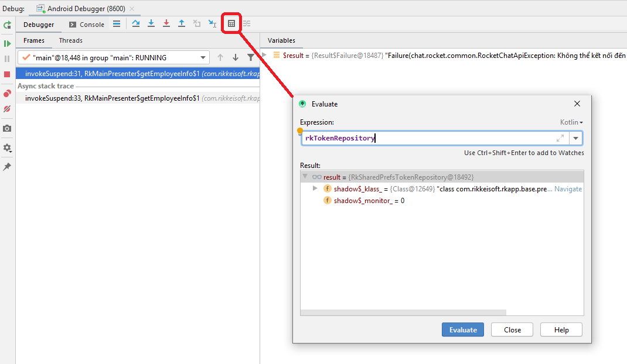627x364 pixels.
Task: Take a thread dump with camera icon
Action: click(7, 128)
